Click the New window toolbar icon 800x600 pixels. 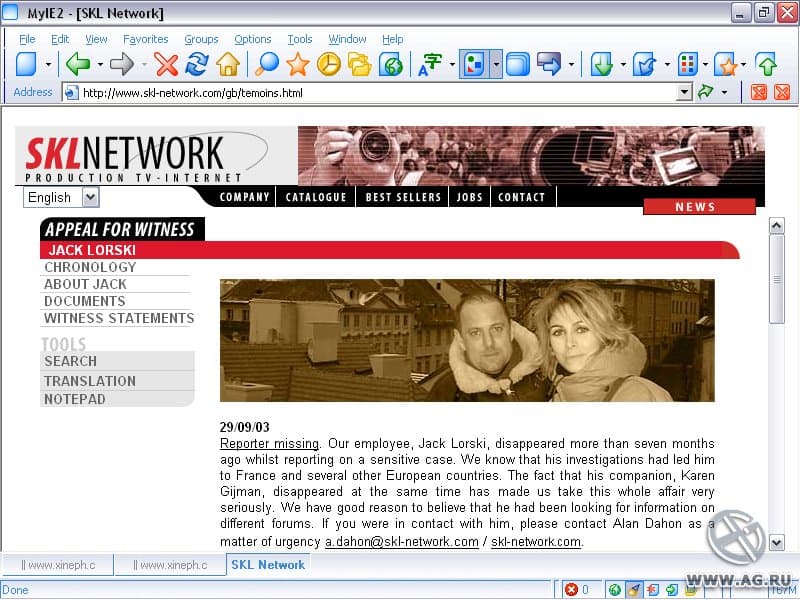[x=27, y=64]
